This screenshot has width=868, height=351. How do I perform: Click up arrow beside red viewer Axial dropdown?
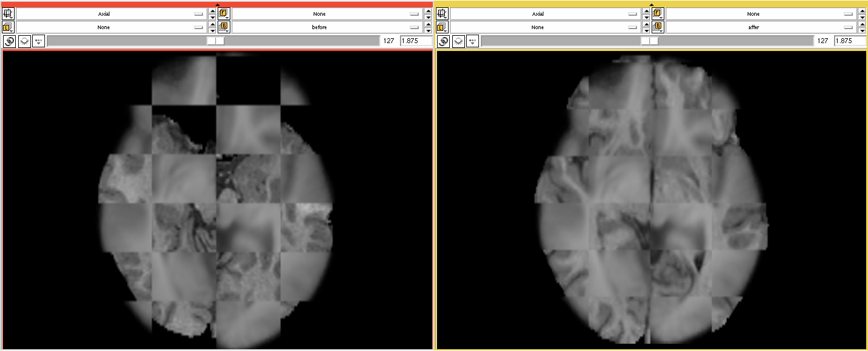(212, 10)
